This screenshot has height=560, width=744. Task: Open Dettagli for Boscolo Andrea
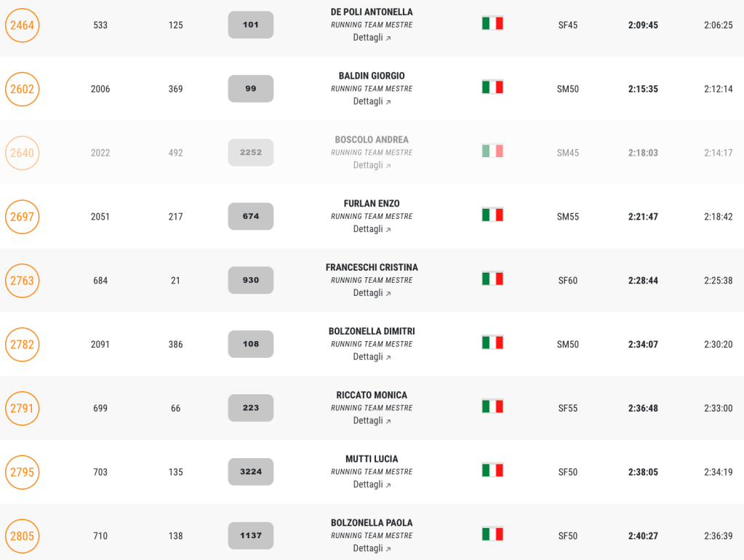[x=372, y=166]
